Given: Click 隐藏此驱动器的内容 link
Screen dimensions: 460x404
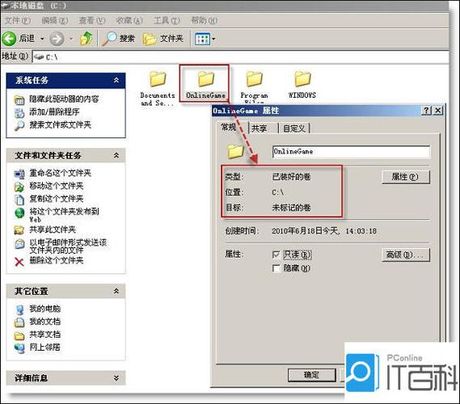Looking at the screenshot, I should [64, 99].
